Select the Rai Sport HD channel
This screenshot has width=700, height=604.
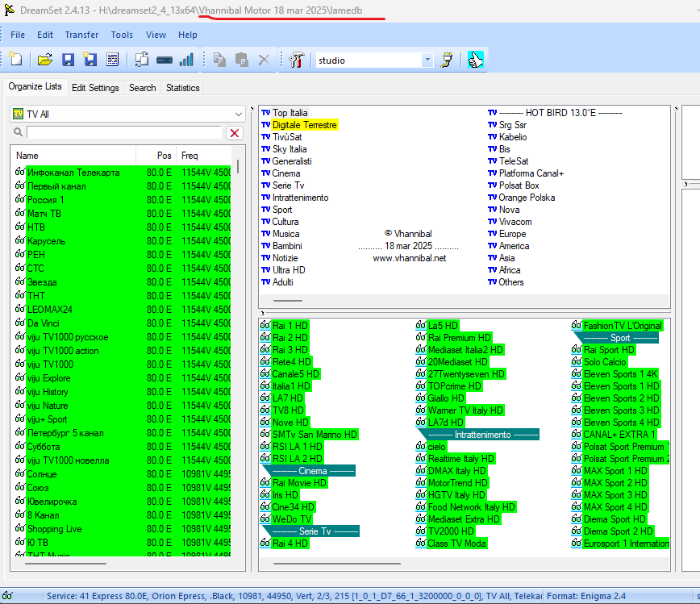pyautogui.click(x=610, y=350)
